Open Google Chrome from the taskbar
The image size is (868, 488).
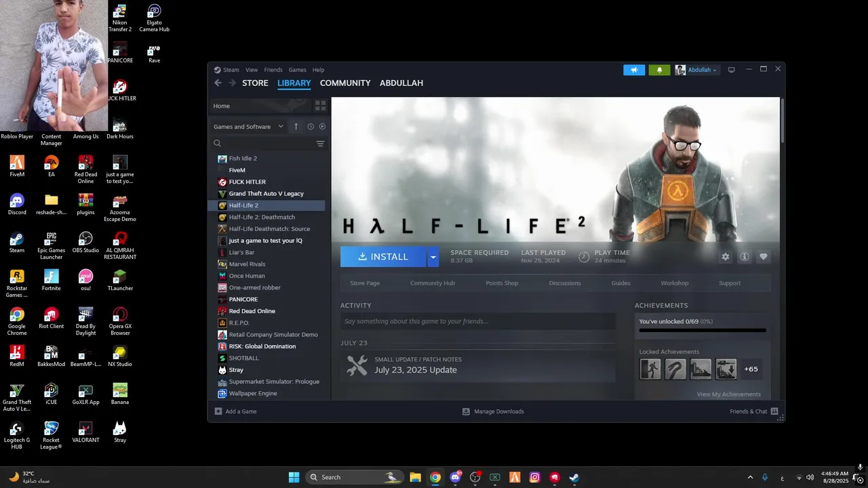tap(435, 477)
